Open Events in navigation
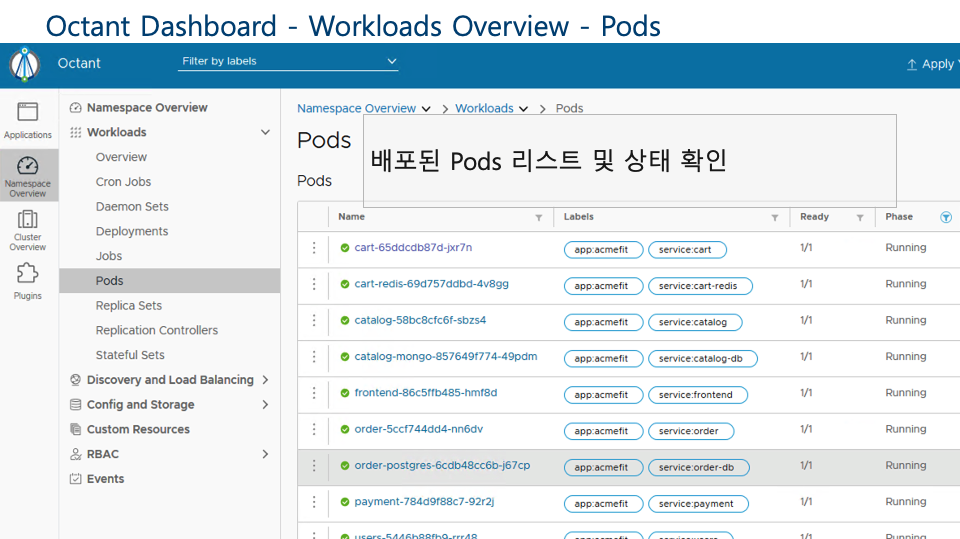This screenshot has height=539, width=960. point(105,479)
